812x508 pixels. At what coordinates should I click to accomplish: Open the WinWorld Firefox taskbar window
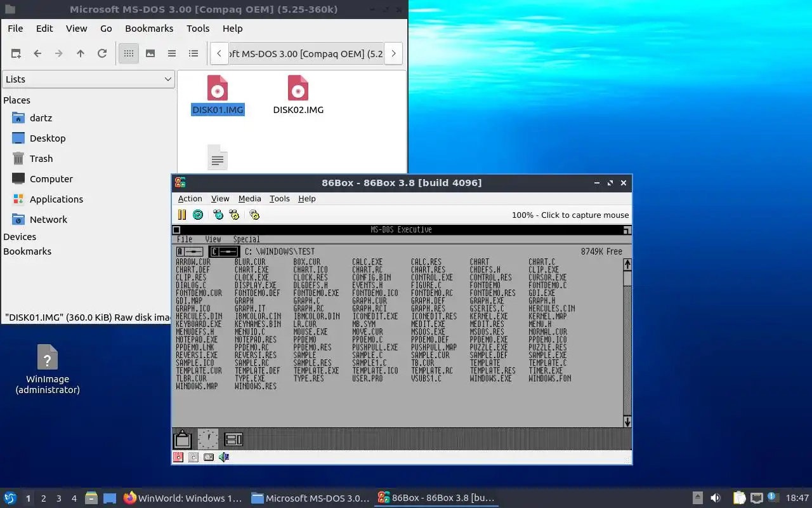pyautogui.click(x=183, y=498)
